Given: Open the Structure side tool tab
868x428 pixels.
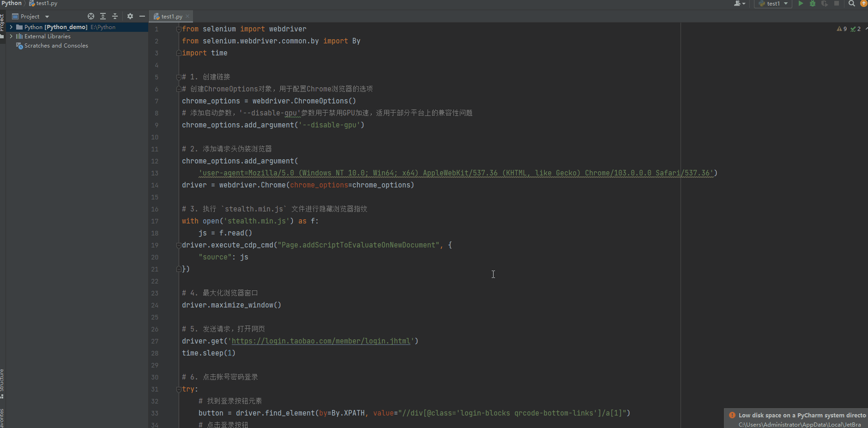Looking at the screenshot, I should click(x=2, y=383).
